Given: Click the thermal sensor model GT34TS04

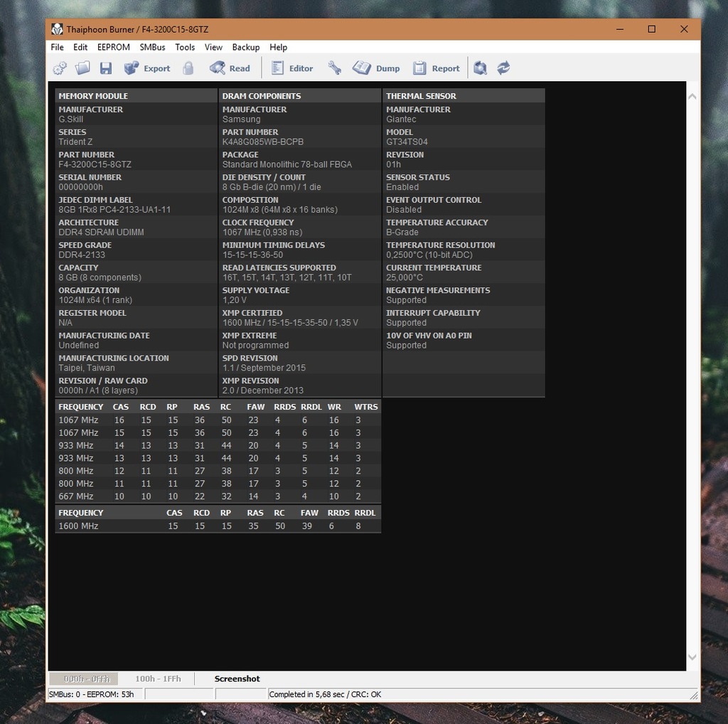Looking at the screenshot, I should [x=407, y=142].
